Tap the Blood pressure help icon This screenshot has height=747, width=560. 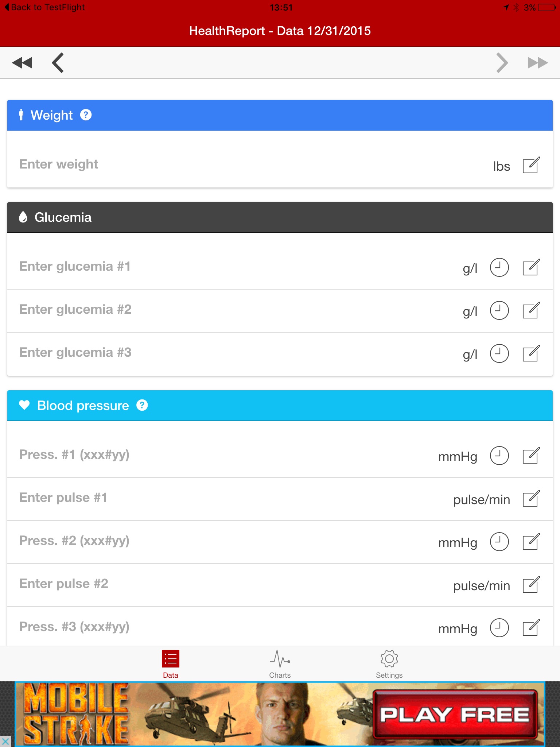(x=142, y=405)
